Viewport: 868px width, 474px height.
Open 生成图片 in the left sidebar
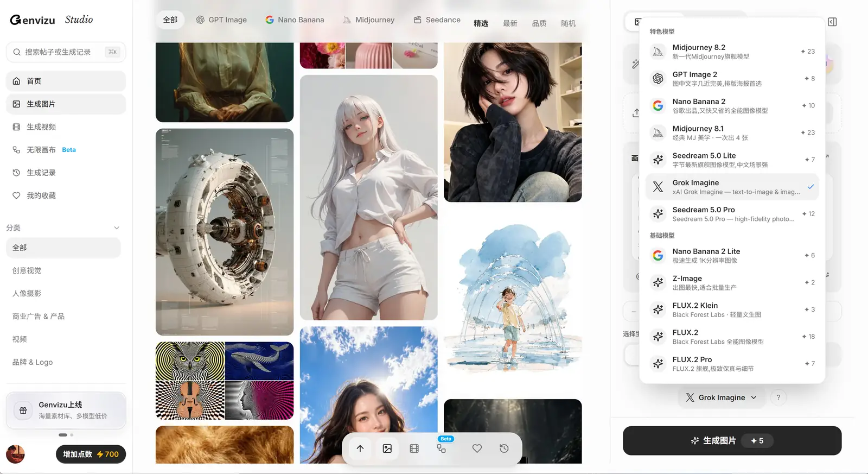[66, 104]
